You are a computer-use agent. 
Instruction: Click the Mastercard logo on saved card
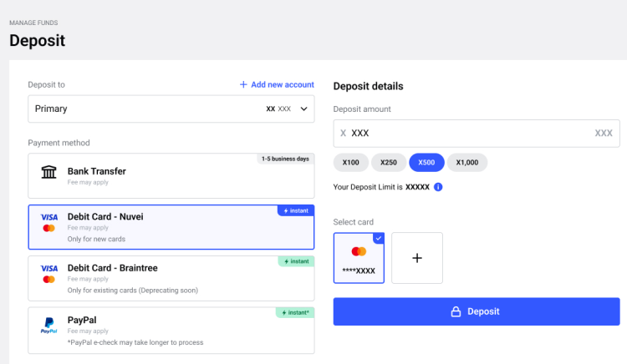click(x=359, y=251)
